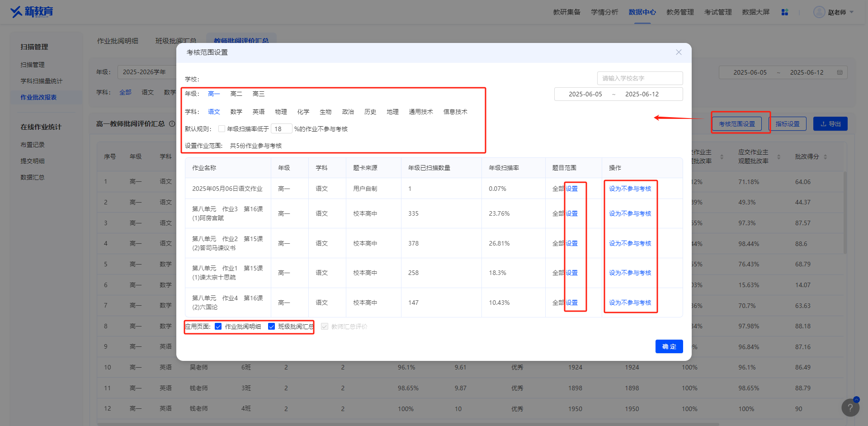Sort by 应交作业主观题批改率 column arrows

[778, 157]
